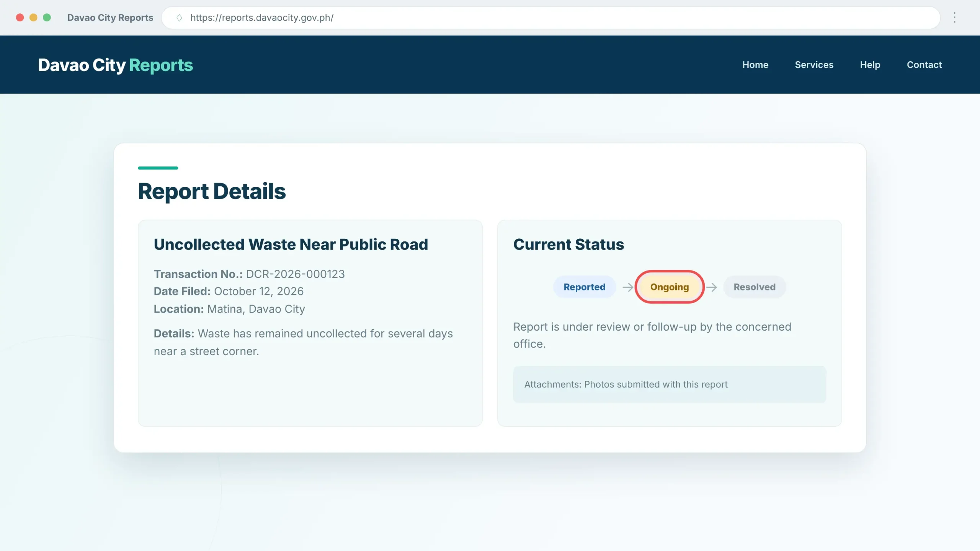Focus the address bar URL field

[x=551, y=18]
